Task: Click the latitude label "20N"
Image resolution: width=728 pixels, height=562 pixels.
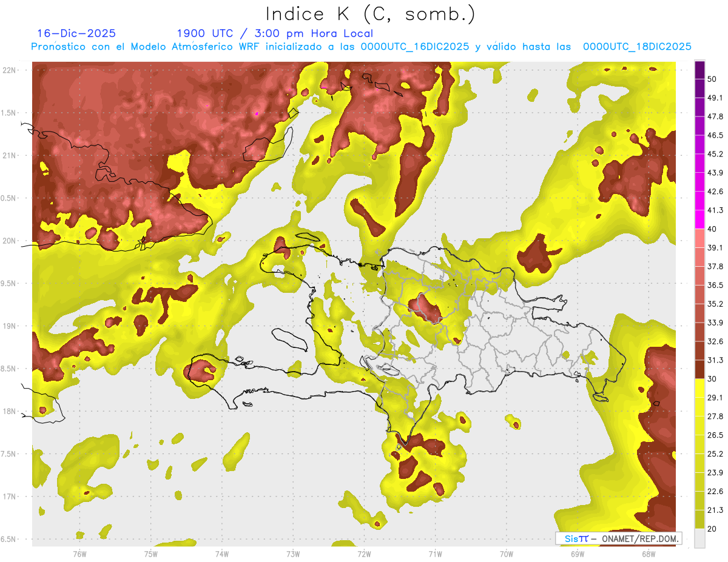Action: [x=10, y=241]
